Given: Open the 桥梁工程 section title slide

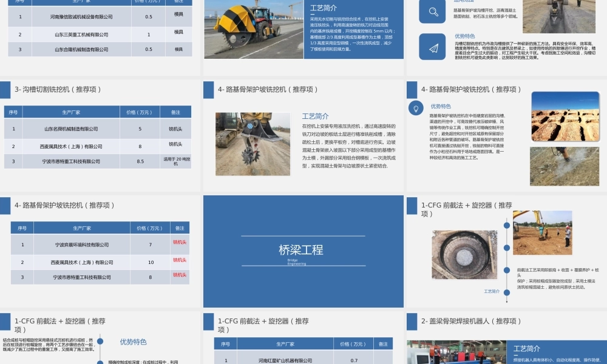Looking at the screenshot, I should click(x=303, y=251).
